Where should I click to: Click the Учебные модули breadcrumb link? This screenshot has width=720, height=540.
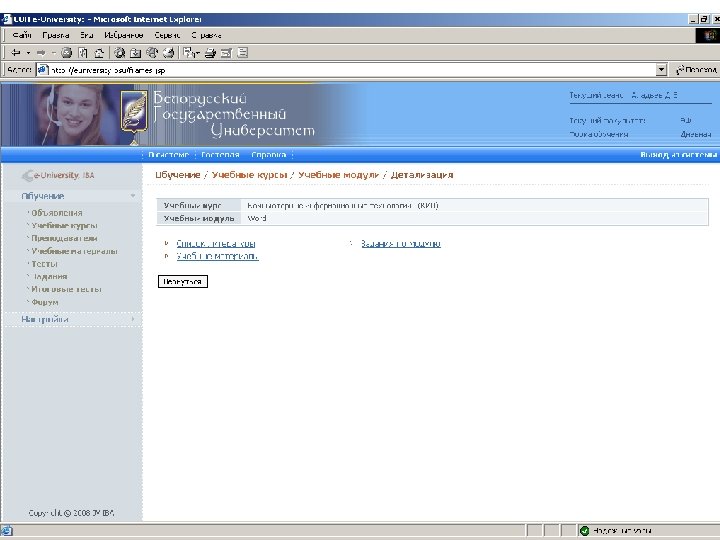click(x=338, y=175)
